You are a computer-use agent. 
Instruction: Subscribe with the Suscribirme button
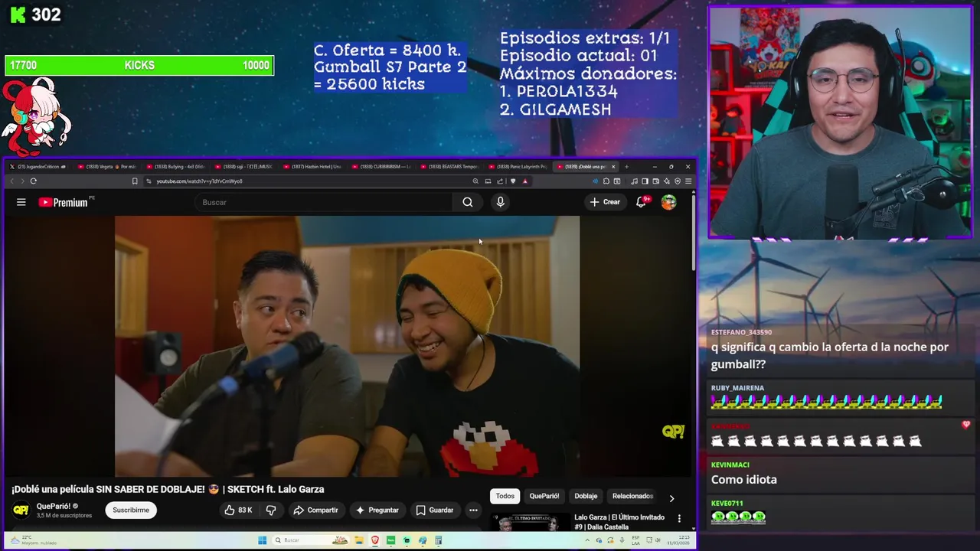131,510
